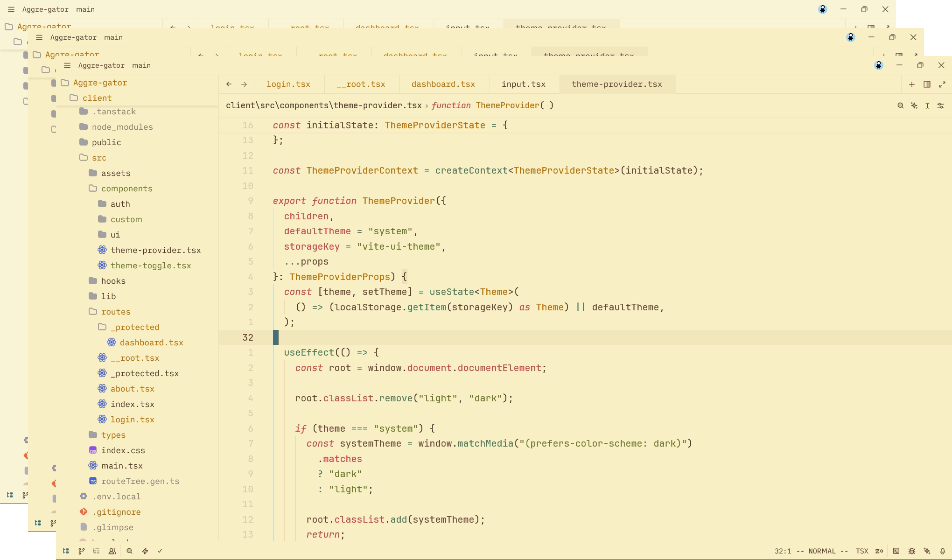Change the TSX language mode
The image size is (952, 560).
(x=862, y=551)
